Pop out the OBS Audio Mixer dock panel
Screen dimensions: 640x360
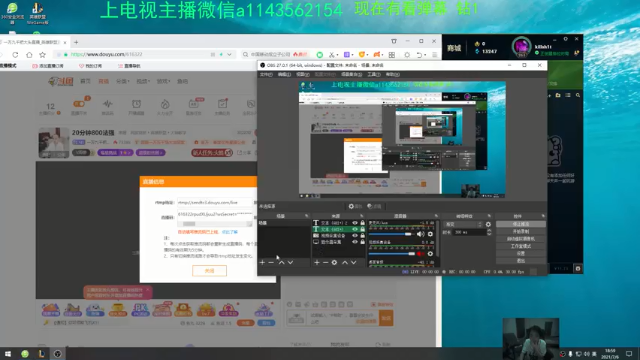click(436, 216)
